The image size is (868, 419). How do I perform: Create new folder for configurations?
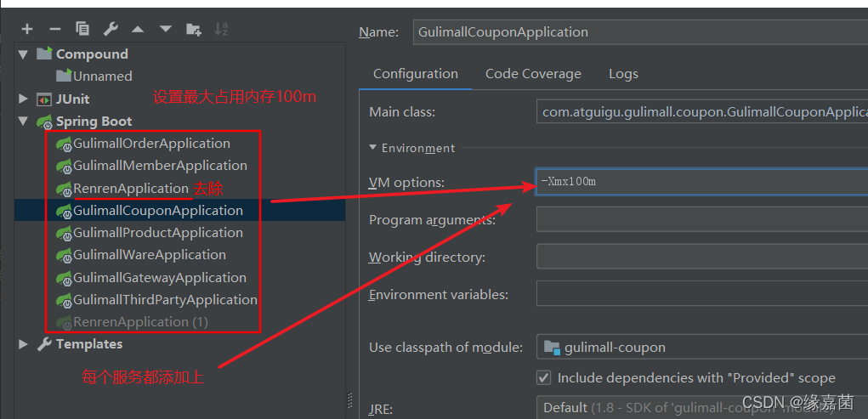coord(193,30)
